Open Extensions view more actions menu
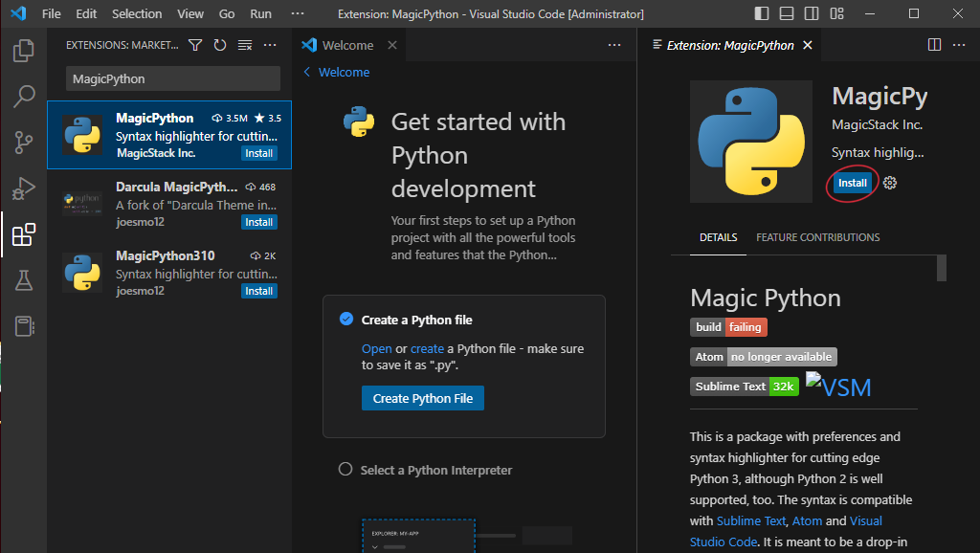980x553 pixels. coord(270,45)
